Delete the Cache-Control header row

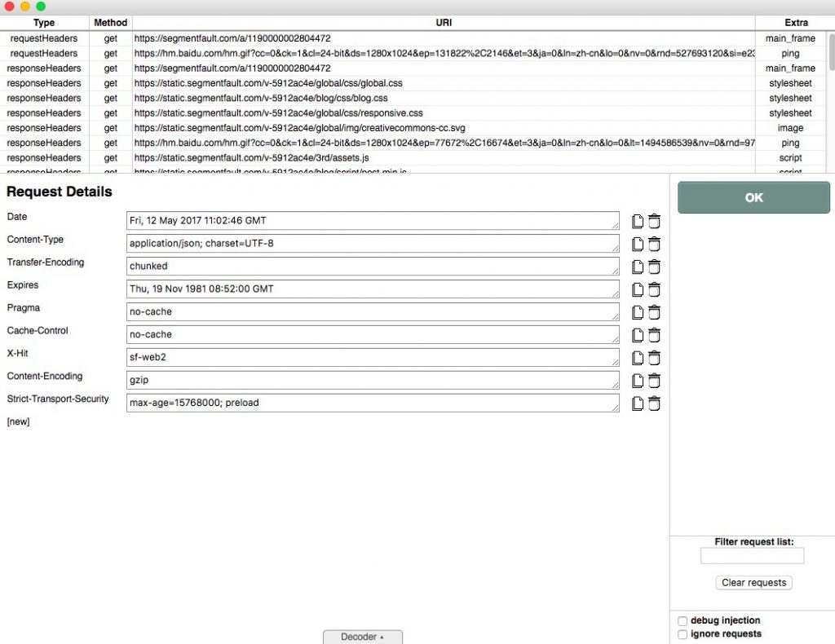654,335
